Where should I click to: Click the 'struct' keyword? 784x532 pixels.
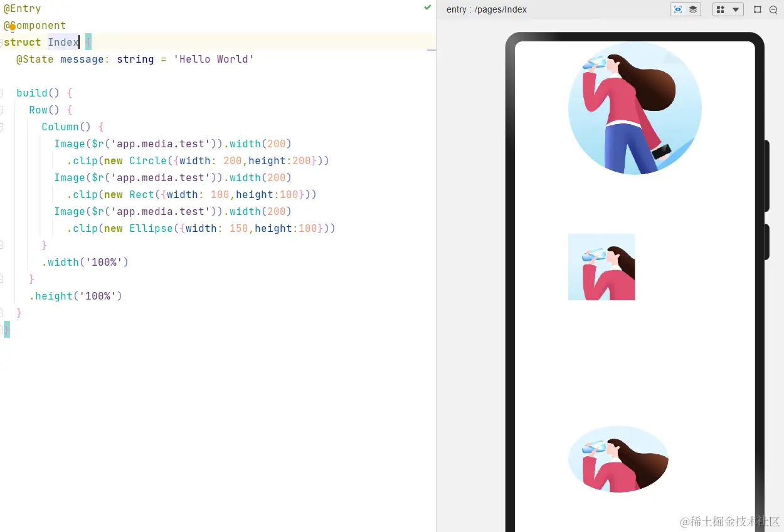tap(23, 43)
